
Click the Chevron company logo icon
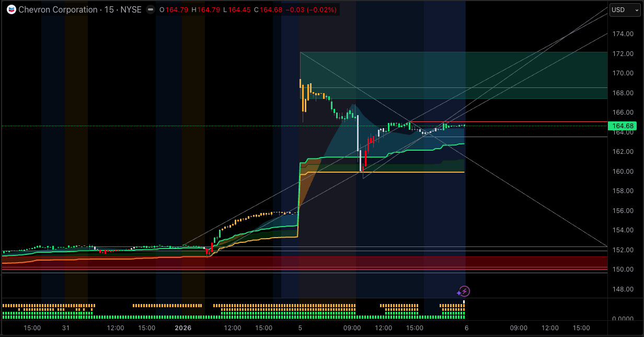(x=11, y=9)
